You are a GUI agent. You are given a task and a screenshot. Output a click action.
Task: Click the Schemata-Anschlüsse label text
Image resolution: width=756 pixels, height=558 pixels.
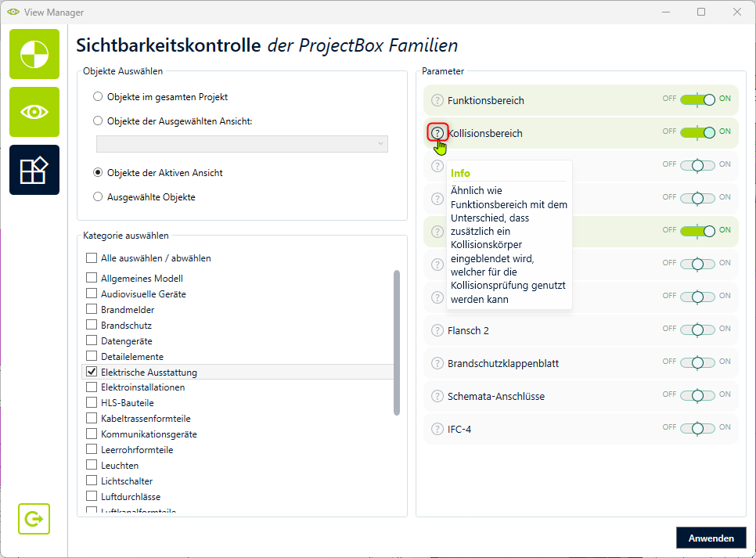495,396
